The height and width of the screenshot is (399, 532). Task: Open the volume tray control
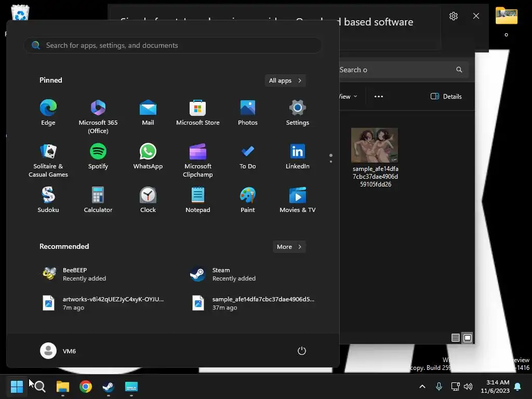(x=468, y=387)
